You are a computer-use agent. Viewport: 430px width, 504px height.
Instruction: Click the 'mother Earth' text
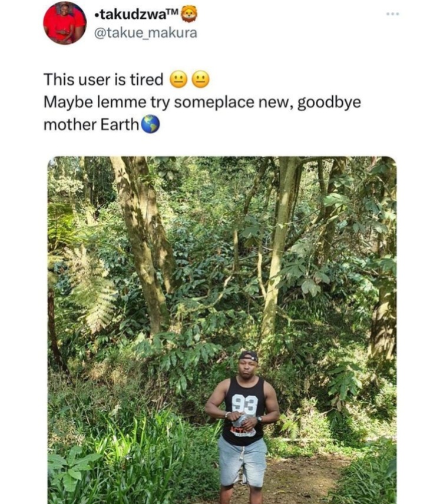coord(91,125)
